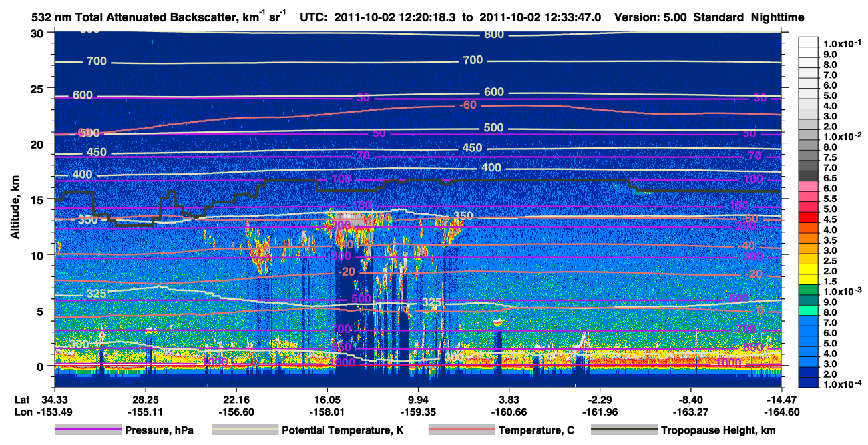The height and width of the screenshot is (445, 868).
Task: Click the latitude value '3.83'
Action: 509,400
